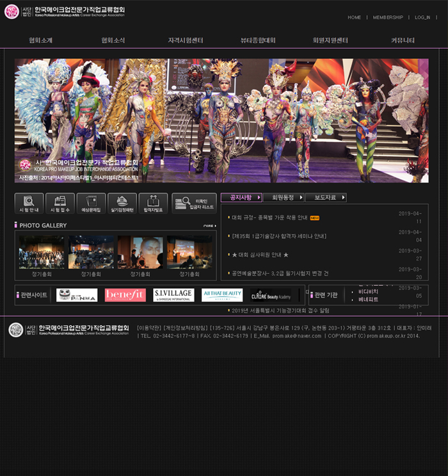Click the MEMBERSHIP link in header
The height and width of the screenshot is (476, 448).
(388, 17)
